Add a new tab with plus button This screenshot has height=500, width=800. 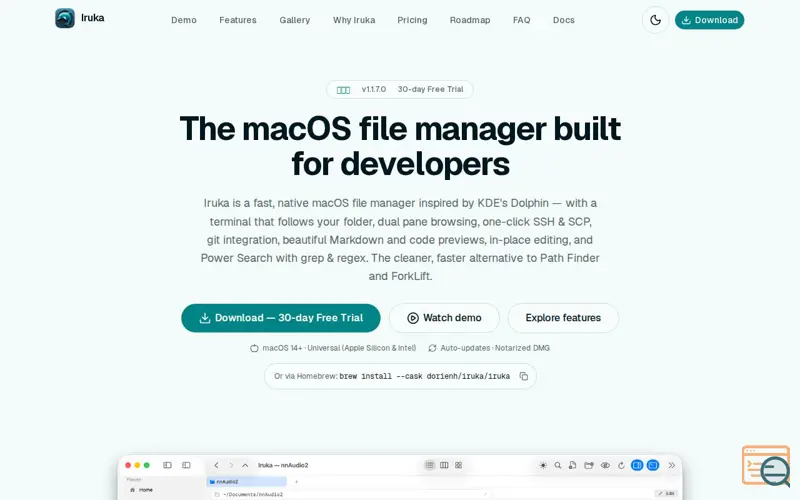pyautogui.click(x=296, y=482)
